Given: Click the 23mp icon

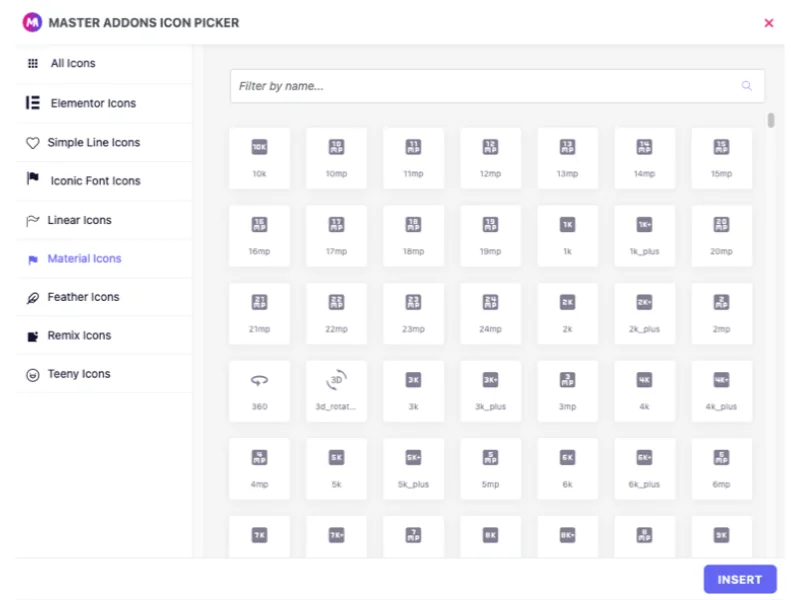Looking at the screenshot, I should click(413, 313).
